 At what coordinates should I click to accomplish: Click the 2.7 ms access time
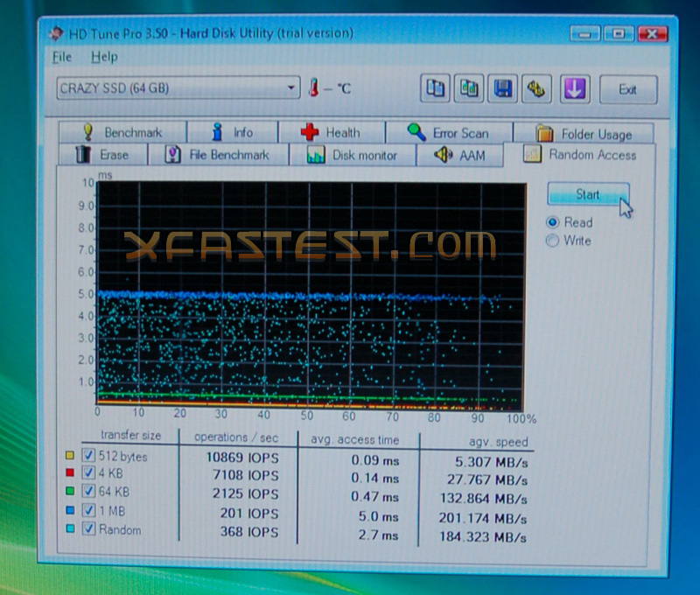379,535
